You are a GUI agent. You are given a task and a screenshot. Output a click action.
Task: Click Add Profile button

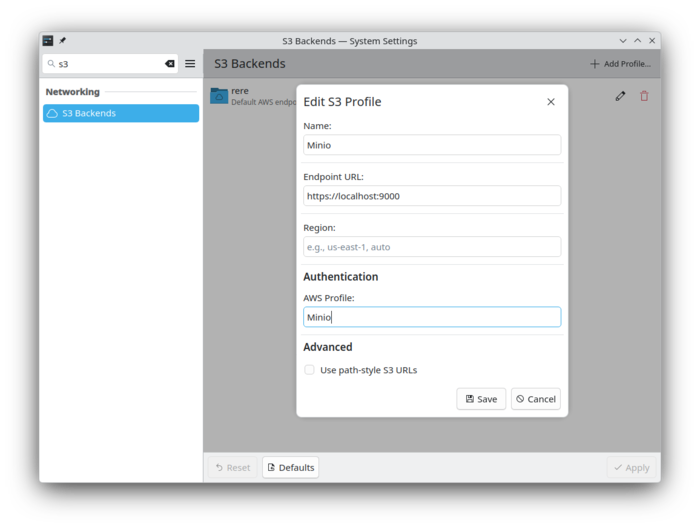click(620, 64)
